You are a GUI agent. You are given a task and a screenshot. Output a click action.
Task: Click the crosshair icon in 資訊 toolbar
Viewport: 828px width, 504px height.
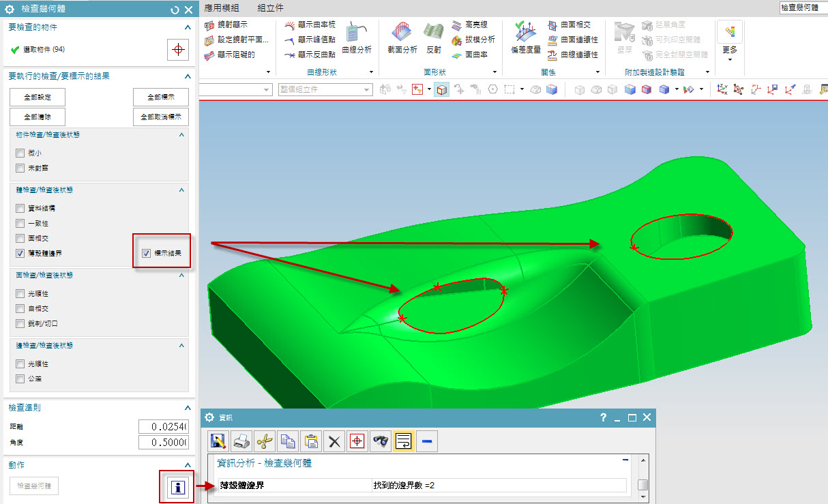coord(357,441)
